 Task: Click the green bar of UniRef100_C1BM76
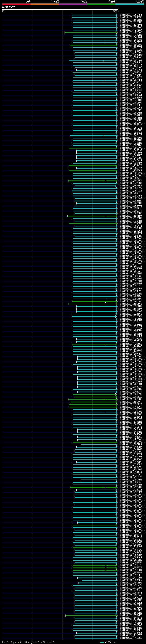click(x=95, y=548)
